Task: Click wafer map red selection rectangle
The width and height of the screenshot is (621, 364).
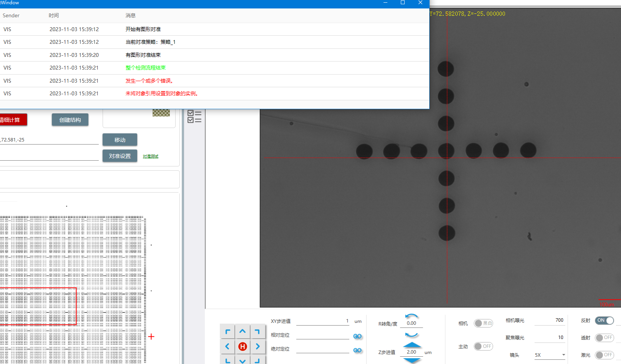Action: [38, 306]
